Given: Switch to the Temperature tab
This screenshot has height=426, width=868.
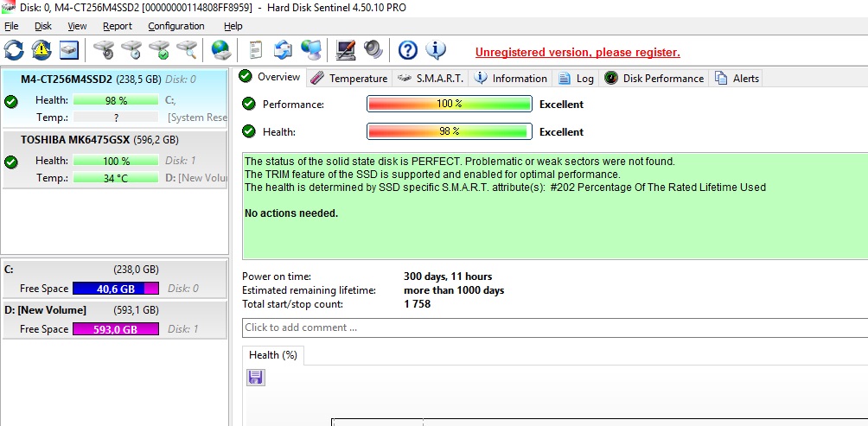Looking at the screenshot, I should click(x=348, y=79).
